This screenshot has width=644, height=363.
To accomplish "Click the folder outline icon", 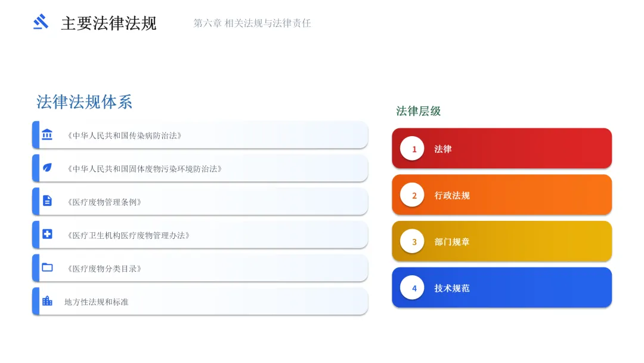I will point(47,267).
